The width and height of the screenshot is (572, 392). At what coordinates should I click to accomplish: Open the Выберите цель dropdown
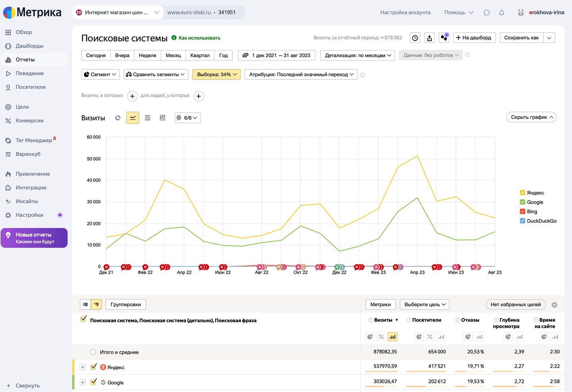point(425,305)
